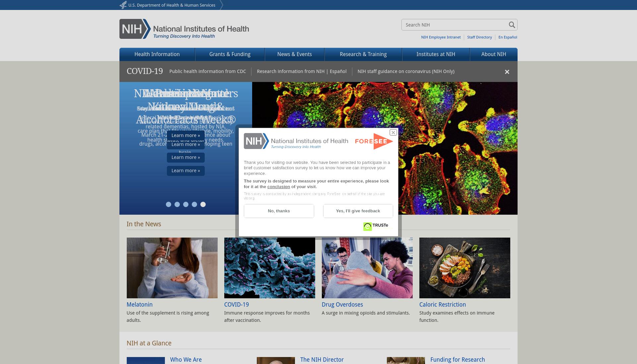Open the News & Events menu
Image resolution: width=637 pixels, height=364 pixels.
click(x=295, y=54)
